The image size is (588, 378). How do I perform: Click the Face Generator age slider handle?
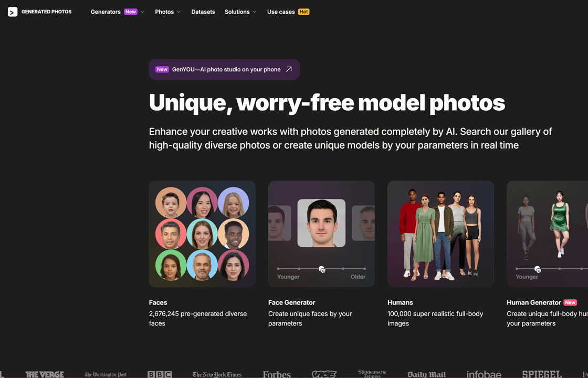(321, 269)
